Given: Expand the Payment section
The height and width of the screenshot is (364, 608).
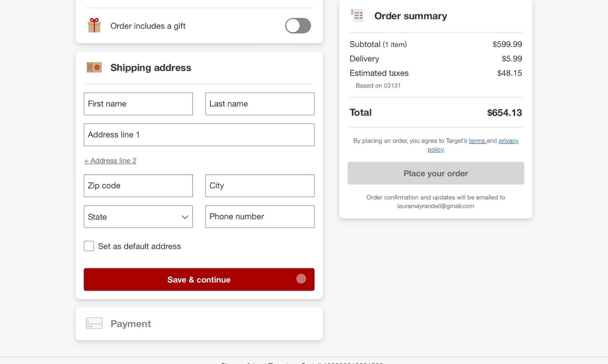Looking at the screenshot, I should coord(131,324).
